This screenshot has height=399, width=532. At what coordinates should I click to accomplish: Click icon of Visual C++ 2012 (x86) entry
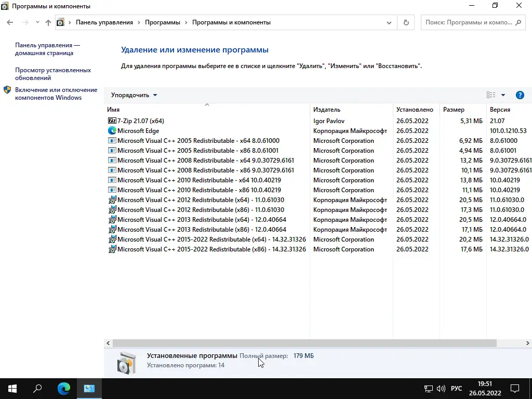point(112,210)
